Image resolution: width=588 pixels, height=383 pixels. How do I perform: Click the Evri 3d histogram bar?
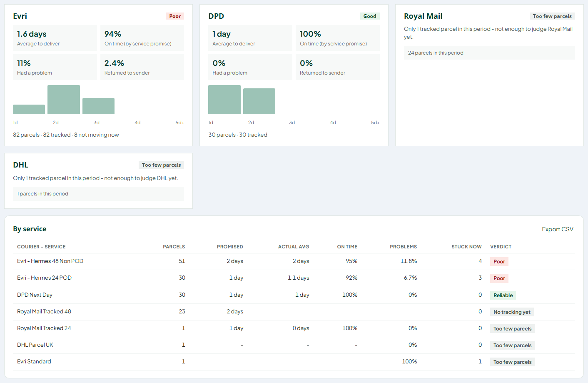pyautogui.click(x=98, y=106)
